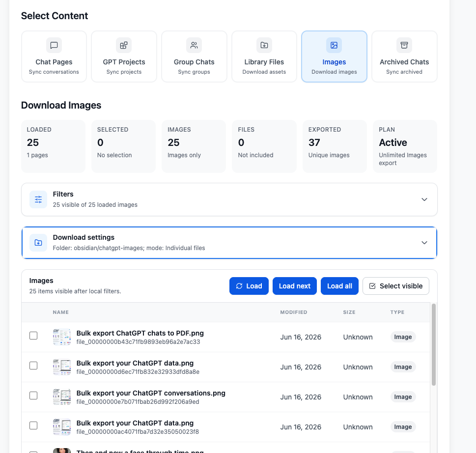Check the box for Bulk export ChatGPT chats to PDF.png

33,336
